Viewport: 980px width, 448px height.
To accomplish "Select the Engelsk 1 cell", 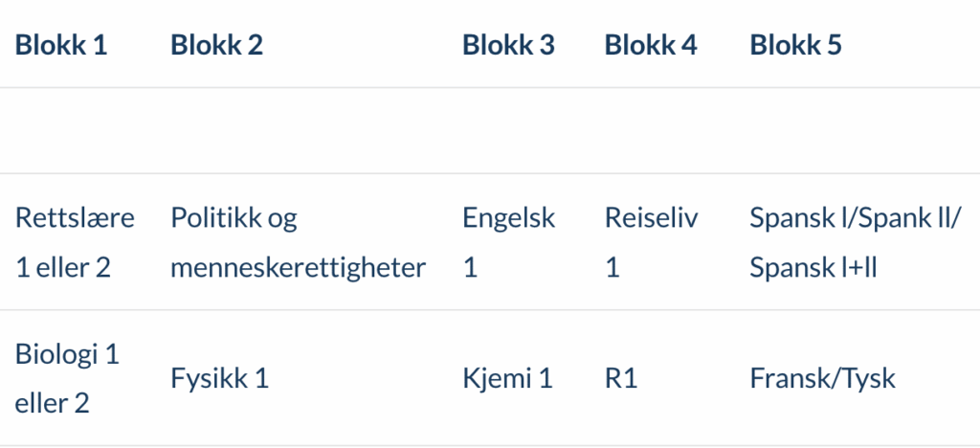I will pyautogui.click(x=509, y=242).
